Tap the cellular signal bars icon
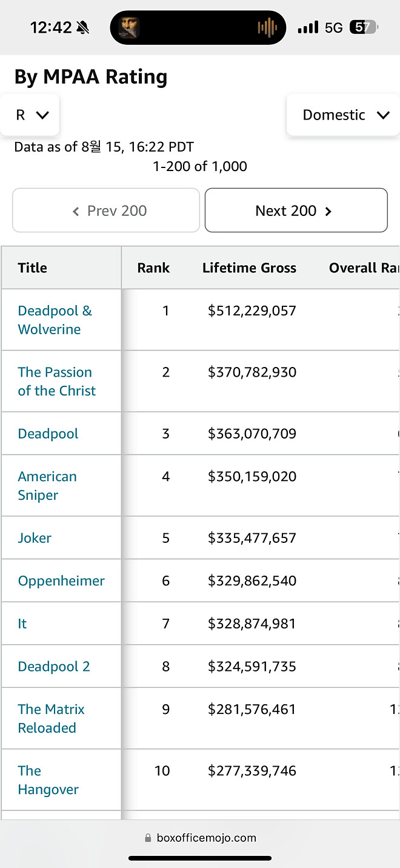 (x=308, y=27)
